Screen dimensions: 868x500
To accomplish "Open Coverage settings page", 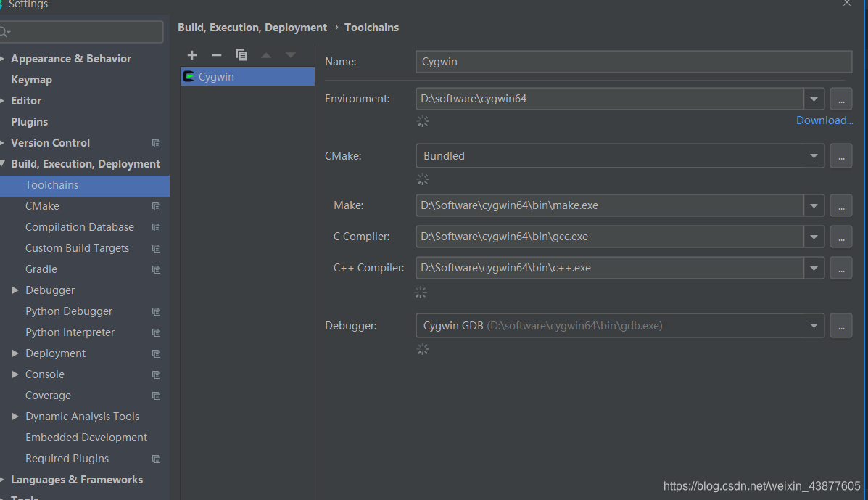I will click(x=48, y=396).
